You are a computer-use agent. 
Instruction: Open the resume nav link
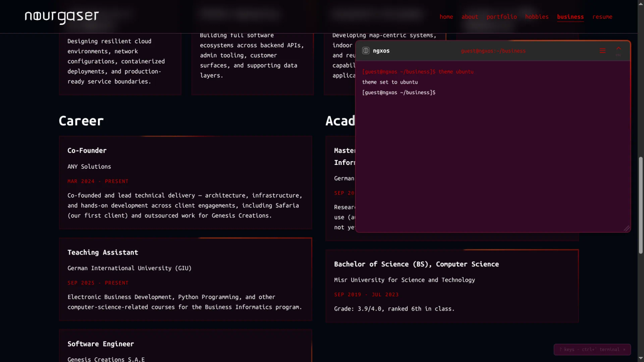(602, 17)
